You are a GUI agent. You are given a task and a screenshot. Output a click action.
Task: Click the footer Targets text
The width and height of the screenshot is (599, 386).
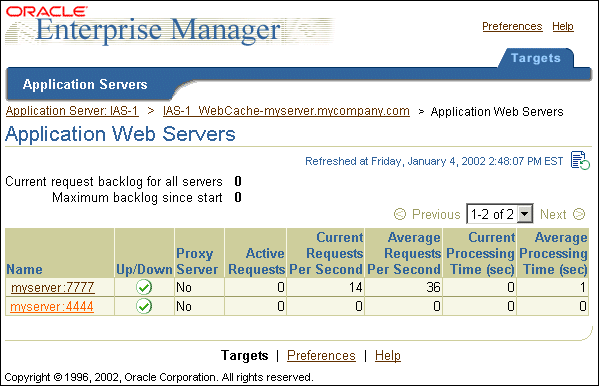coord(244,355)
